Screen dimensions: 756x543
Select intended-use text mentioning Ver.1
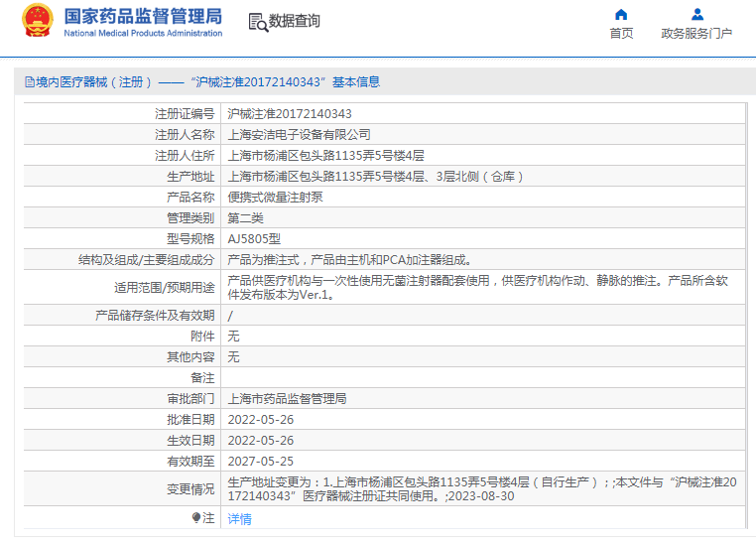click(478, 288)
